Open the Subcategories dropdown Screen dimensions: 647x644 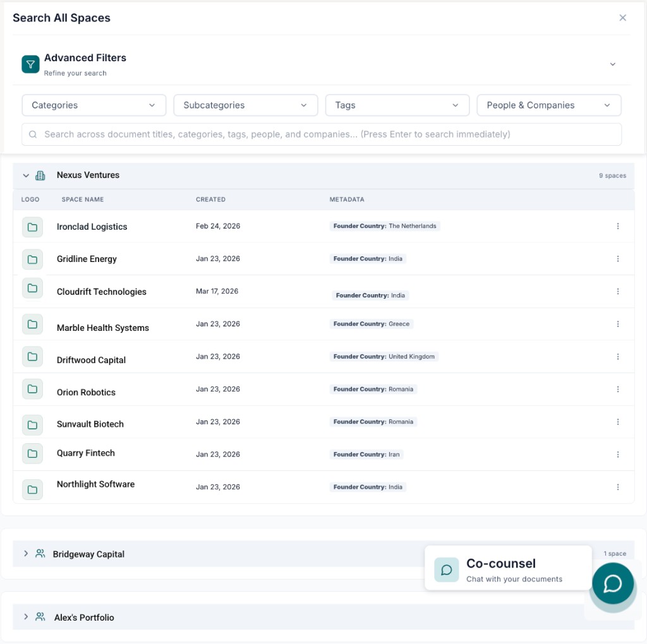coord(245,105)
